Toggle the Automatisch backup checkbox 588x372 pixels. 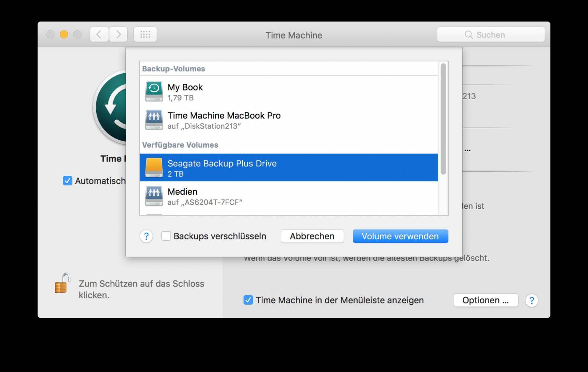[x=67, y=181]
